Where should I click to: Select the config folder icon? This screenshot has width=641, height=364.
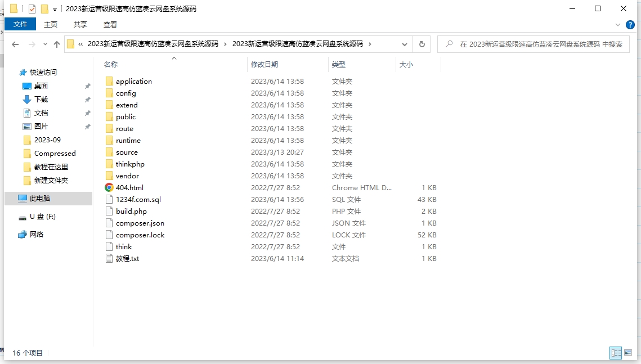coord(109,93)
